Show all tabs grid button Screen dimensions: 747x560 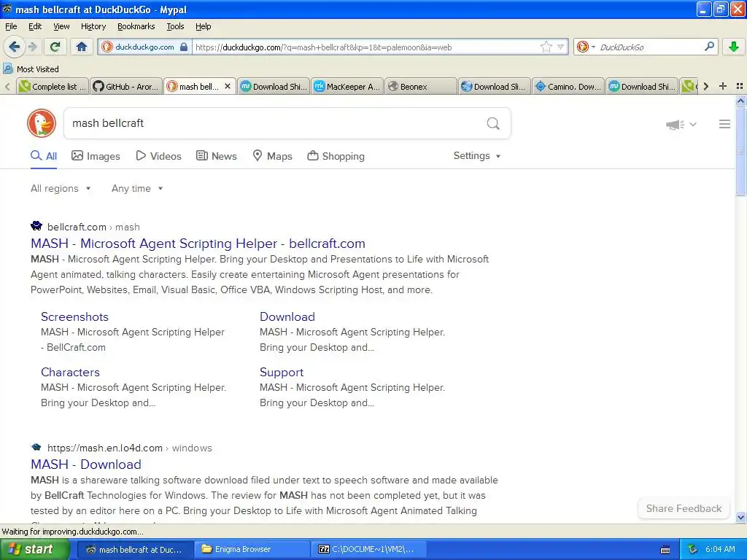pyautogui.click(x=740, y=86)
